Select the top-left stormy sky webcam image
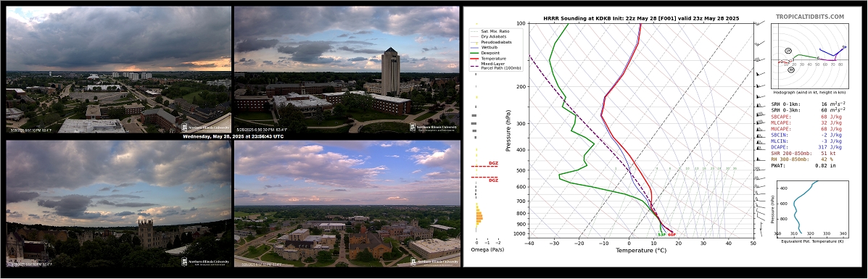Image resolution: width=868 pixels, height=279 pixels. pyautogui.click(x=118, y=70)
